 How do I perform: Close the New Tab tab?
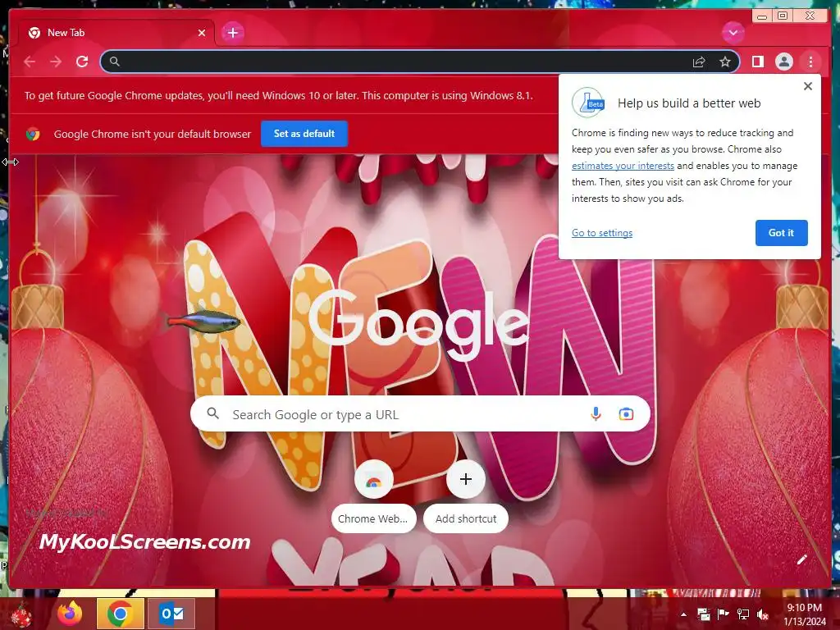click(x=202, y=33)
